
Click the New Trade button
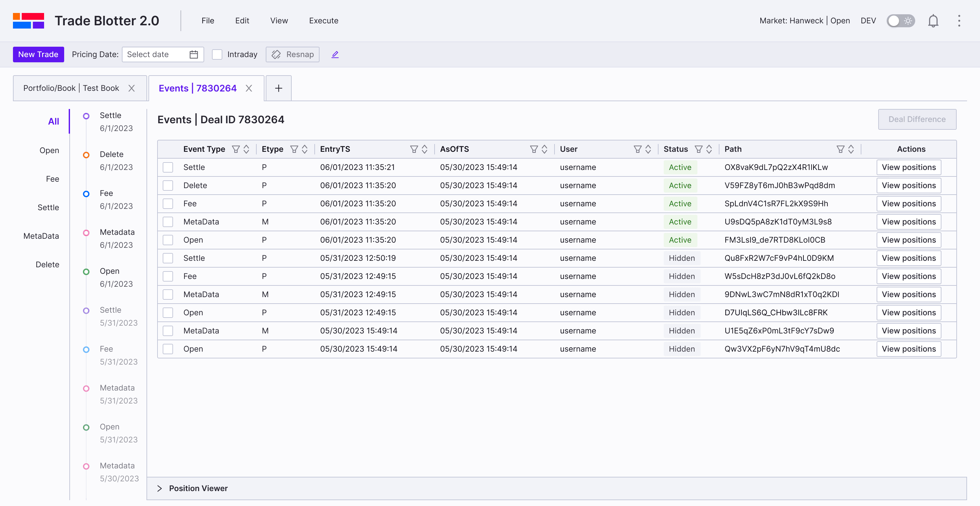pyautogui.click(x=38, y=54)
